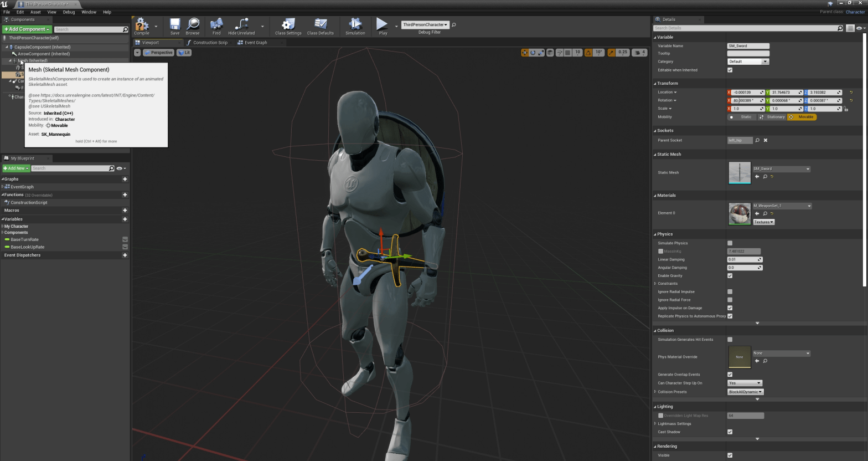This screenshot has width=868, height=461.
Task: Disable Enable Gravity checkbox
Action: (x=730, y=276)
